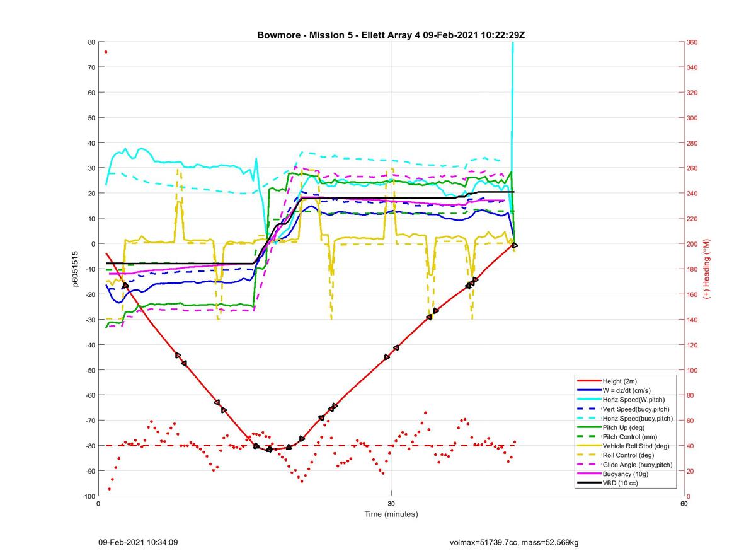The width and height of the screenshot is (756, 558).
Task: Click right heading axis tick label 360
Action: tap(692, 42)
